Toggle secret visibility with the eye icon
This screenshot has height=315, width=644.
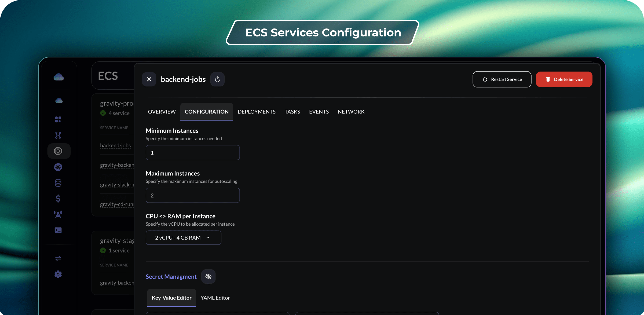pos(208,276)
